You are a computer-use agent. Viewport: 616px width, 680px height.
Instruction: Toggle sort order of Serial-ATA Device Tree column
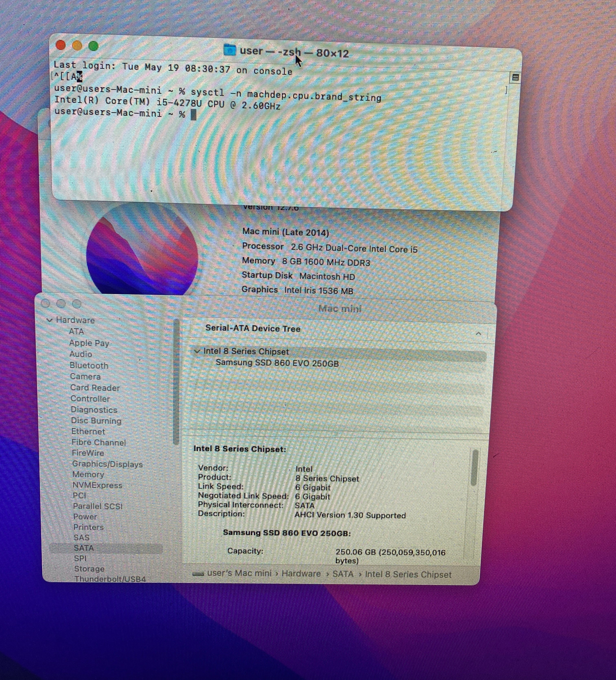tap(478, 334)
